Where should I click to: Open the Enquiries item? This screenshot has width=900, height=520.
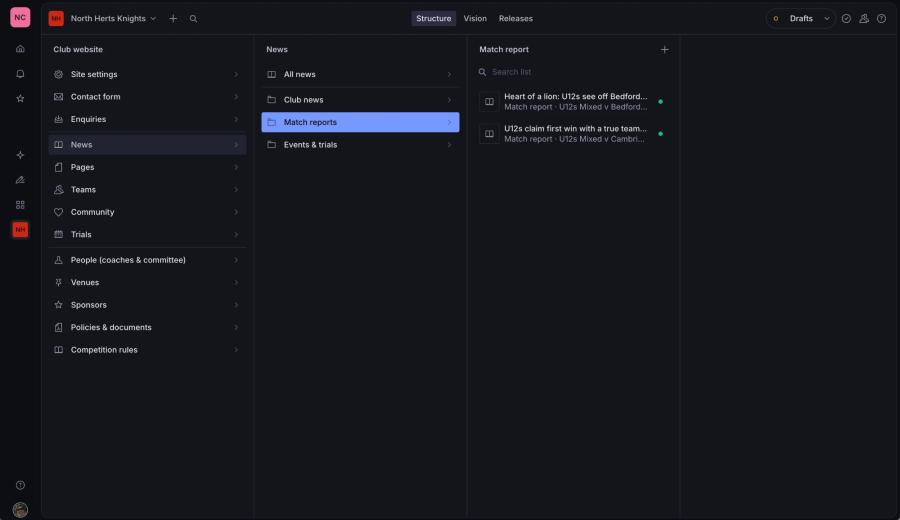148,119
